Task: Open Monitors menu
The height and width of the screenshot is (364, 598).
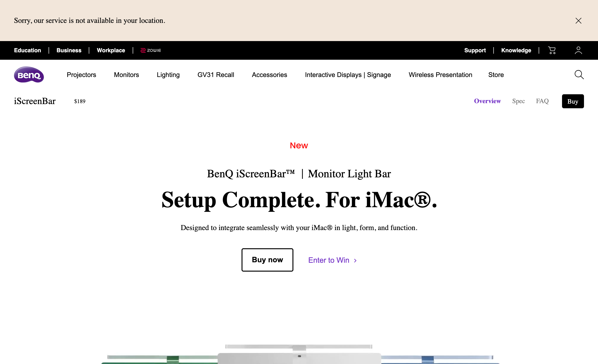Action: click(x=126, y=75)
